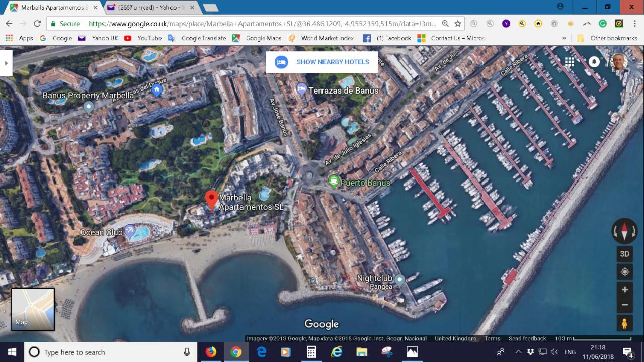Open Microsoft Edge from taskbar
Image resolution: width=644 pixels, height=362 pixels.
[x=261, y=352]
